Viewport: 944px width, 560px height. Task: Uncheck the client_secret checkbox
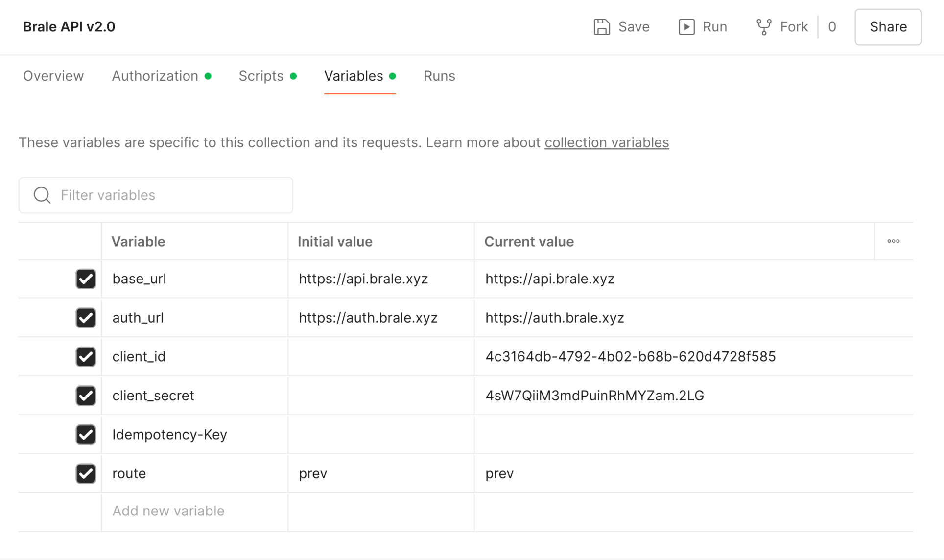tap(86, 396)
